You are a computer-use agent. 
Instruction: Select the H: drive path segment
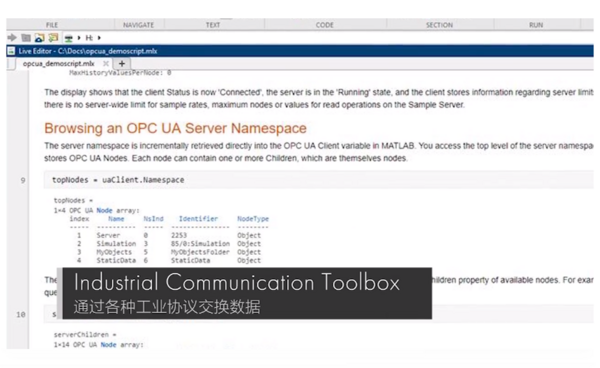coord(89,38)
